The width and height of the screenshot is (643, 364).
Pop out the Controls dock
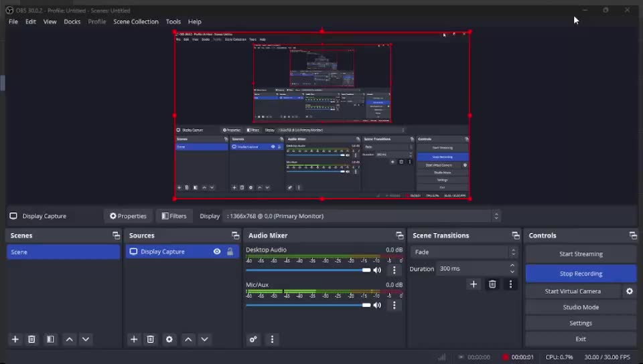point(633,236)
